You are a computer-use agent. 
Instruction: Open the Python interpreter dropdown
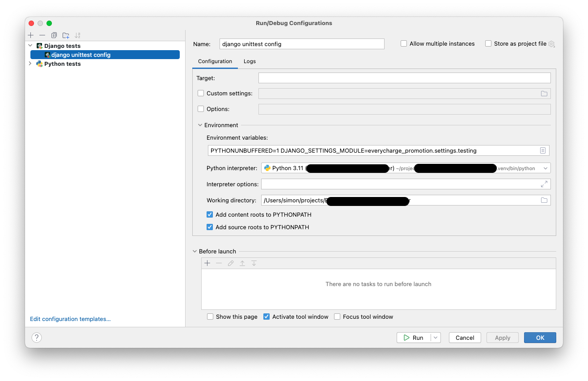[545, 168]
